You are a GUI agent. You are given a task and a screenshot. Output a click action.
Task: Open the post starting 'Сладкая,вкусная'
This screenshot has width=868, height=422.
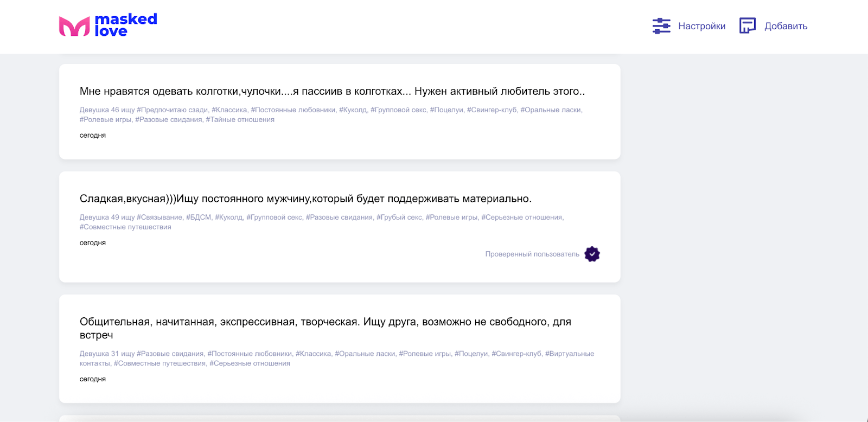[x=305, y=199]
